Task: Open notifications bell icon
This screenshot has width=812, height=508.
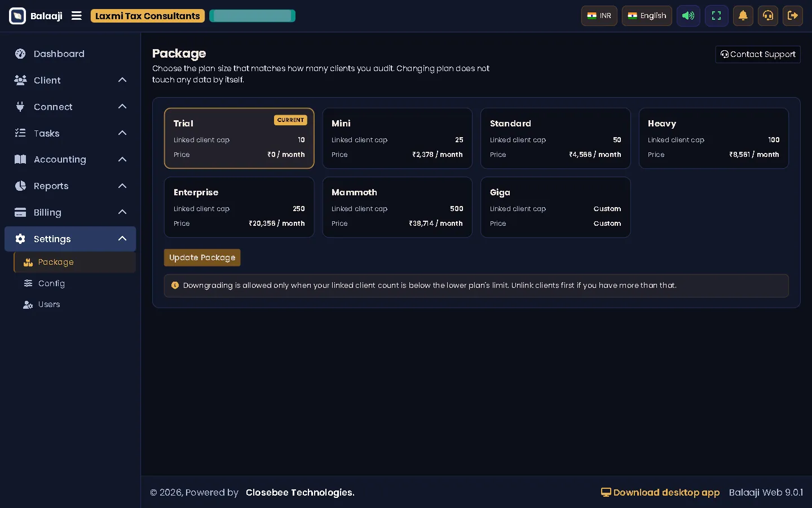Action: point(743,16)
